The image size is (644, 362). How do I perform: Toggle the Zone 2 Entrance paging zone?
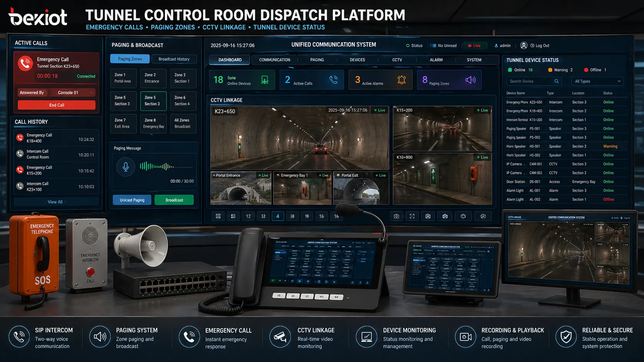click(x=153, y=78)
